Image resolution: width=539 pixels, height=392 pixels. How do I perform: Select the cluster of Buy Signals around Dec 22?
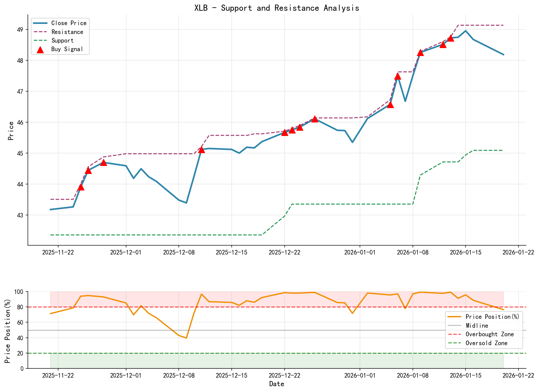pos(291,130)
